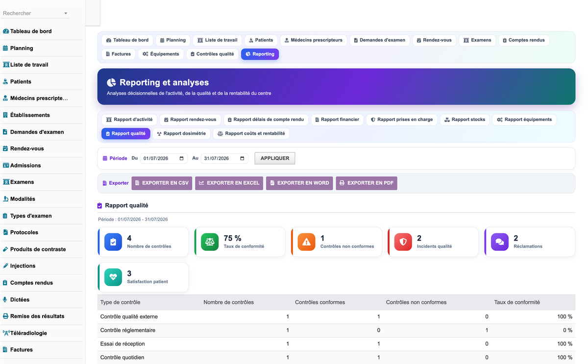Switch to Contrôles qualité top tab

[x=212, y=54]
